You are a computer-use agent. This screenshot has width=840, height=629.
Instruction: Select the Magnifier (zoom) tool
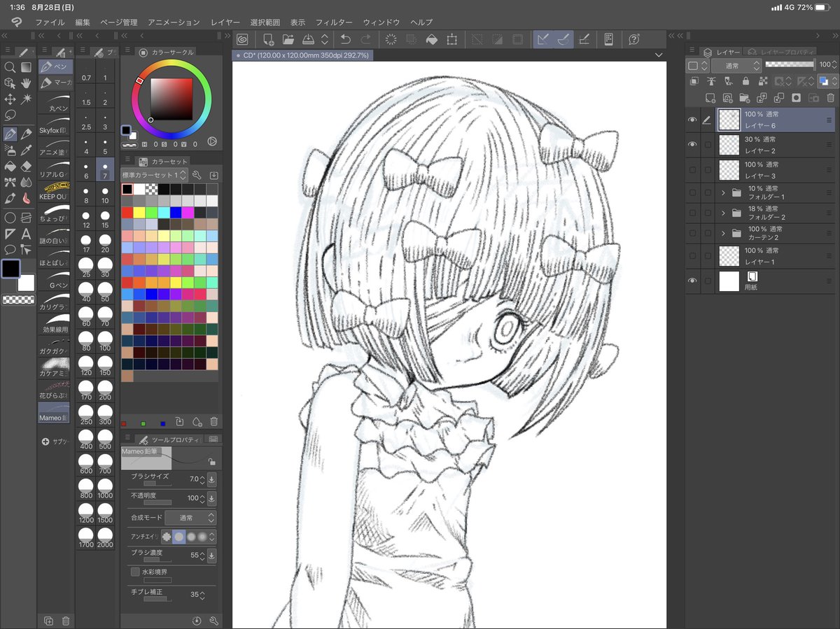(x=10, y=68)
